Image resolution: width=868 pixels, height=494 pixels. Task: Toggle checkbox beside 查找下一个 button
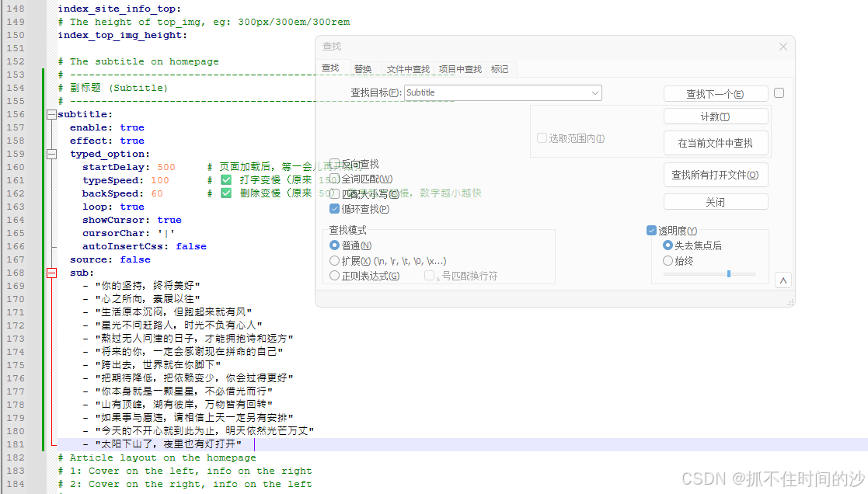(x=779, y=93)
